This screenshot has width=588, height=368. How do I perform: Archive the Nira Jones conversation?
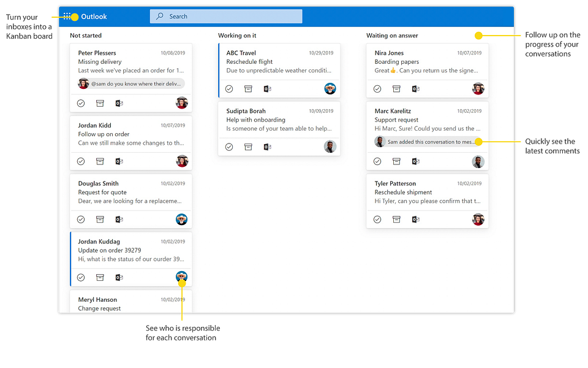tap(396, 89)
